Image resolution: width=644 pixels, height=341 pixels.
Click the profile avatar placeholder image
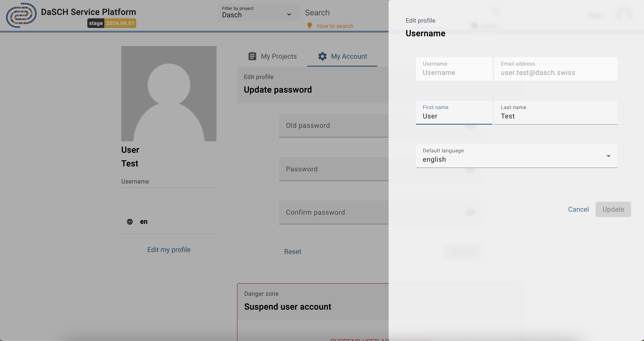(x=169, y=94)
